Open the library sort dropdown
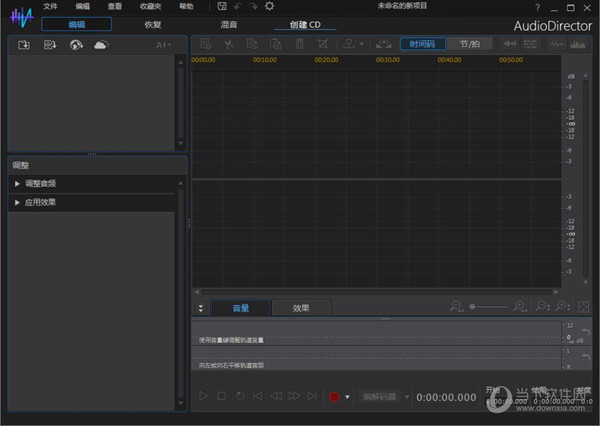Image resolution: width=600 pixels, height=426 pixels. point(164,45)
